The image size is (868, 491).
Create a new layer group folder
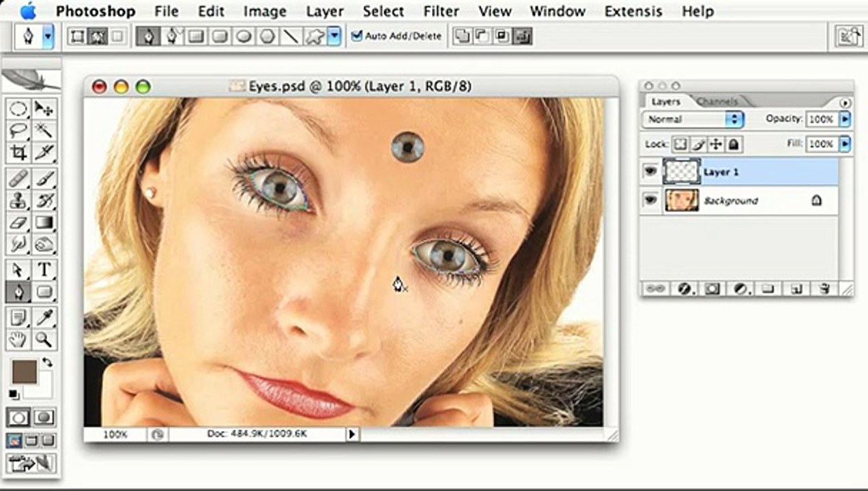tap(768, 289)
